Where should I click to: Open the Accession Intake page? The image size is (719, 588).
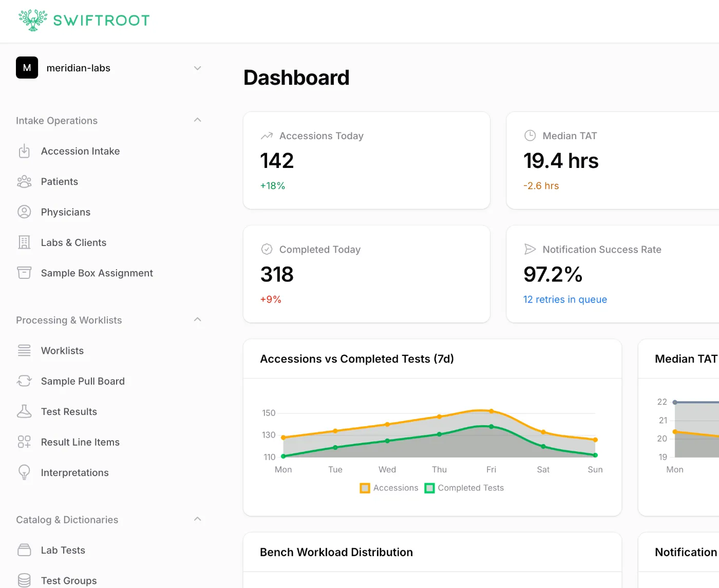point(80,151)
